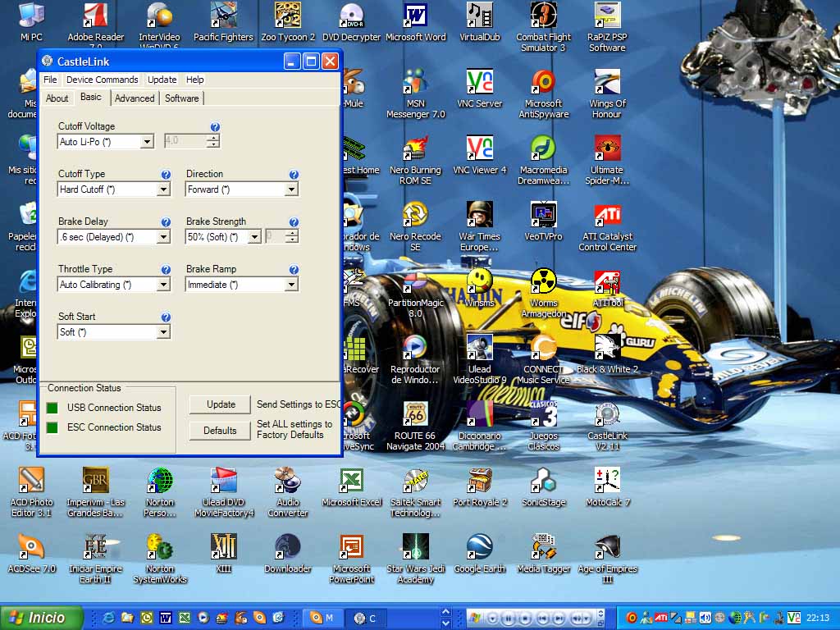
Task: Switch to the Software tab
Action: click(x=181, y=98)
